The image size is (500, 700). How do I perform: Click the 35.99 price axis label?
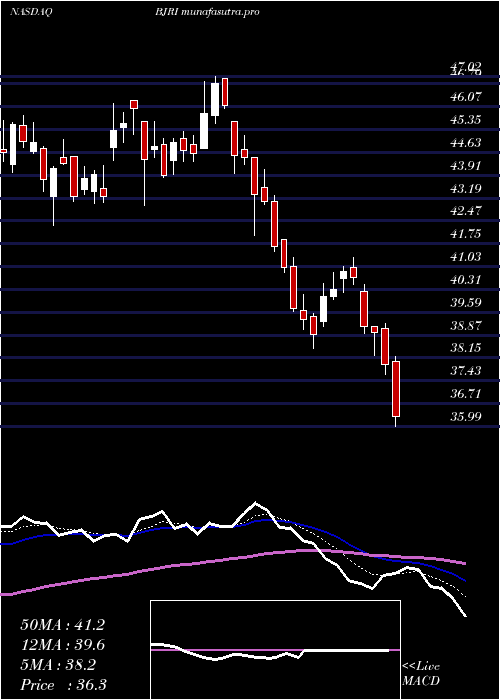pyautogui.click(x=467, y=417)
